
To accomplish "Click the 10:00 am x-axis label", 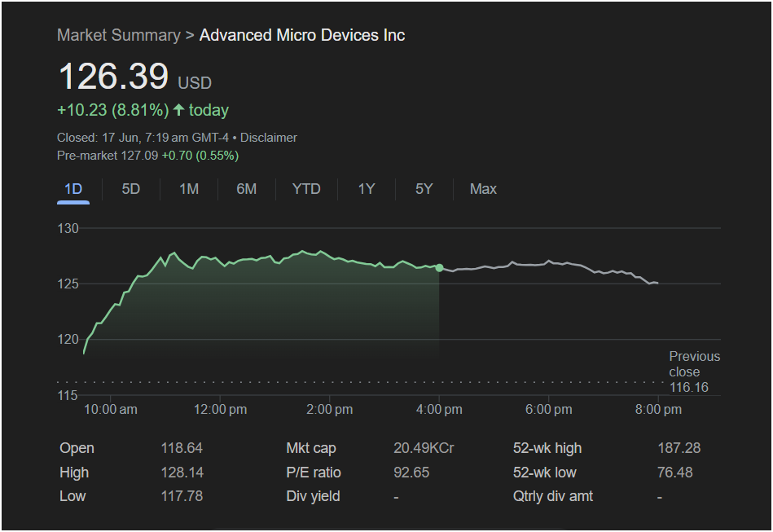I will pyautogui.click(x=111, y=410).
